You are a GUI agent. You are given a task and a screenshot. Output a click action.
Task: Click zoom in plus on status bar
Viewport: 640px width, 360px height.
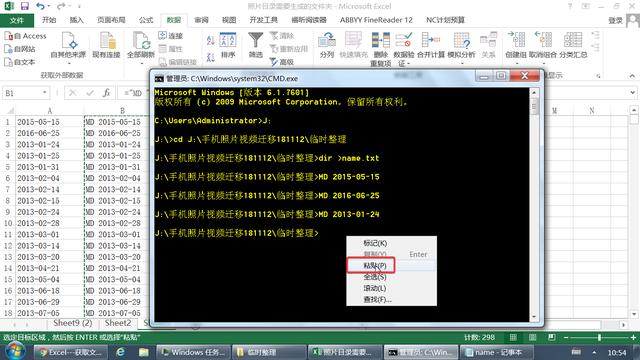click(x=633, y=338)
